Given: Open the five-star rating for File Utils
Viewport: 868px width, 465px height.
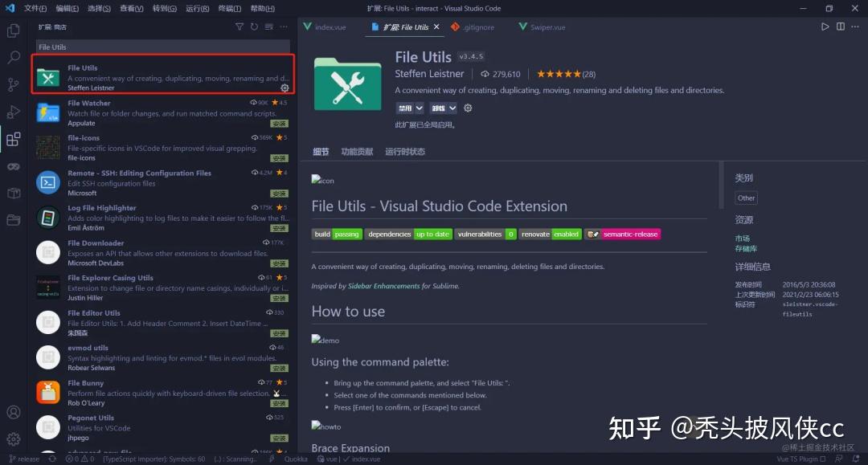Looking at the screenshot, I should coord(566,74).
